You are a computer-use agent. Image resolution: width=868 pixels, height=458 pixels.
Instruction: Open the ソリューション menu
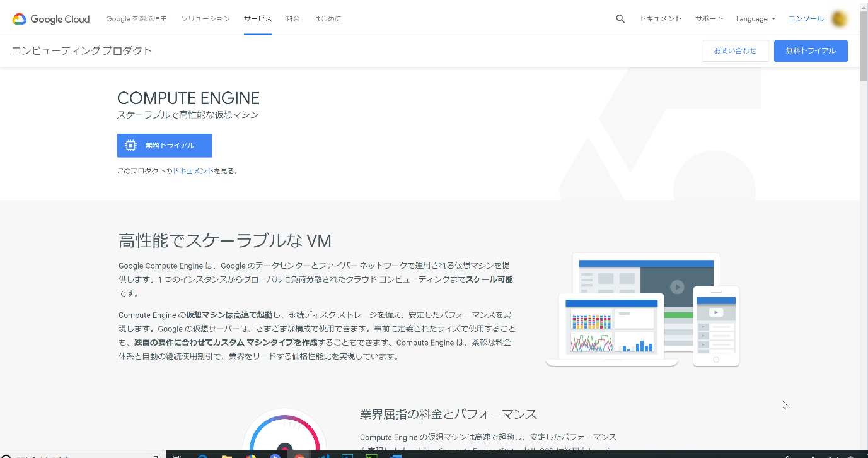[205, 19]
